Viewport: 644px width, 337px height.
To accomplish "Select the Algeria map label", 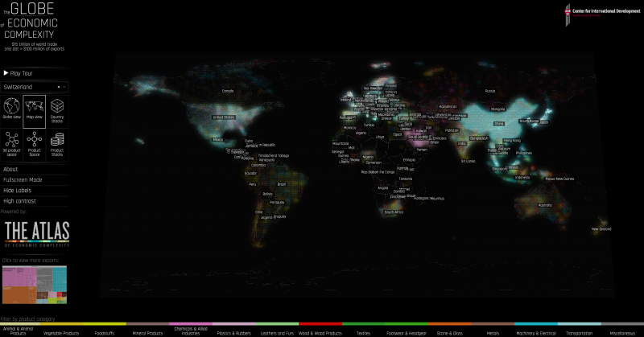I will coord(361,133).
